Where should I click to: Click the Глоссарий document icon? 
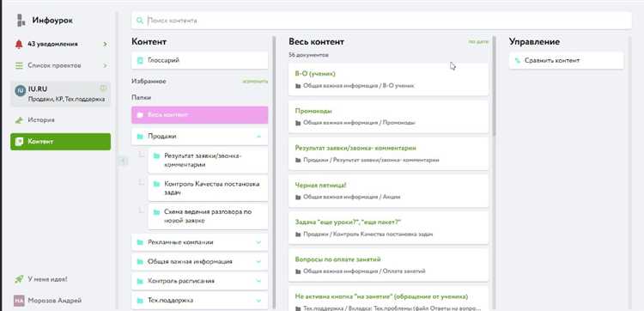[140, 61]
